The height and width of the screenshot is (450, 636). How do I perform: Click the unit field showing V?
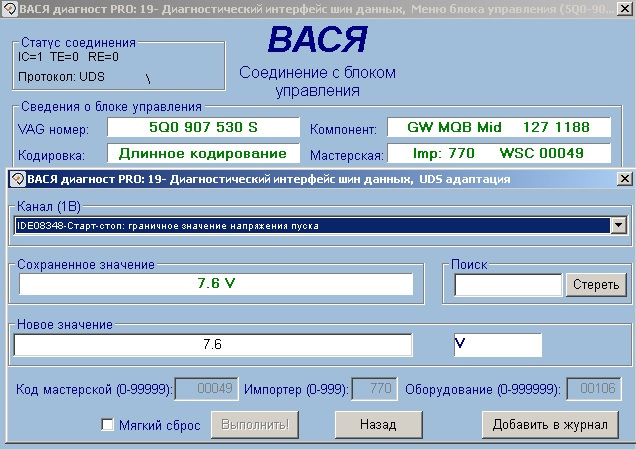click(x=498, y=345)
